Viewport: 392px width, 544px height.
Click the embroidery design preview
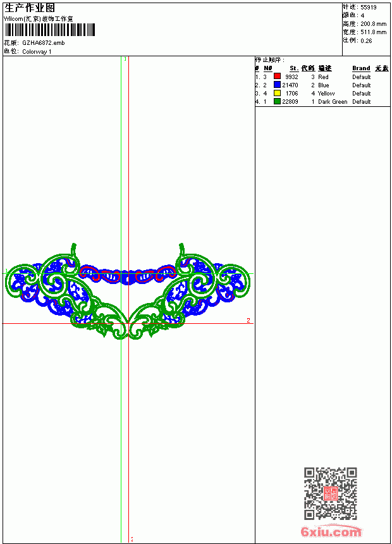(128, 292)
